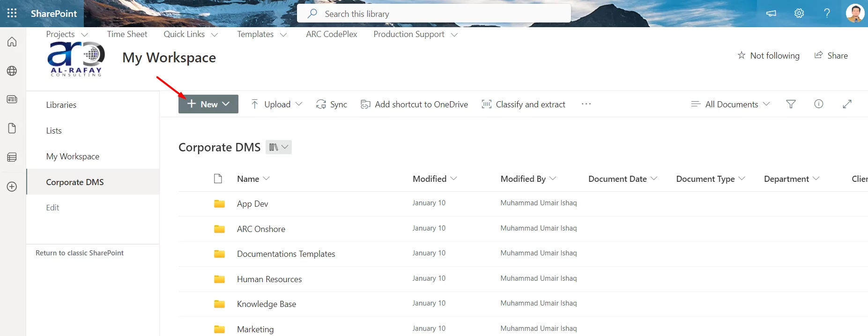Open the All Documents view switcher
Viewport: 868px width, 336px height.
[730, 104]
